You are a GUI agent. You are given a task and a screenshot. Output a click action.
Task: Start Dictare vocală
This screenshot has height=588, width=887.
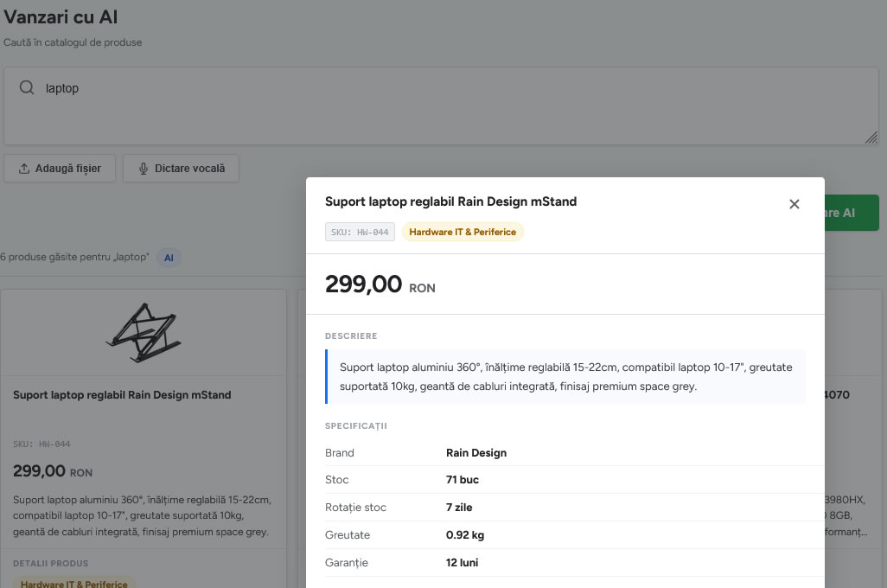click(181, 169)
